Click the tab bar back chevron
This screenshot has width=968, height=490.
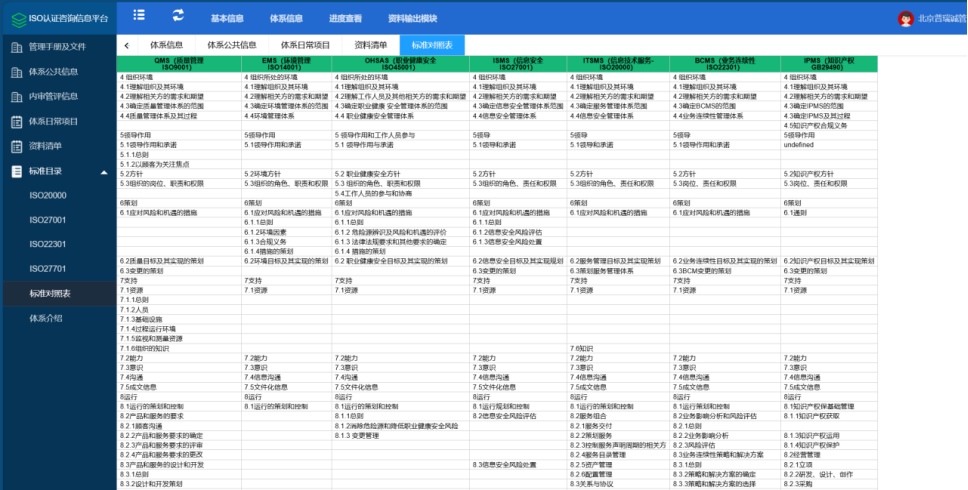(127, 45)
